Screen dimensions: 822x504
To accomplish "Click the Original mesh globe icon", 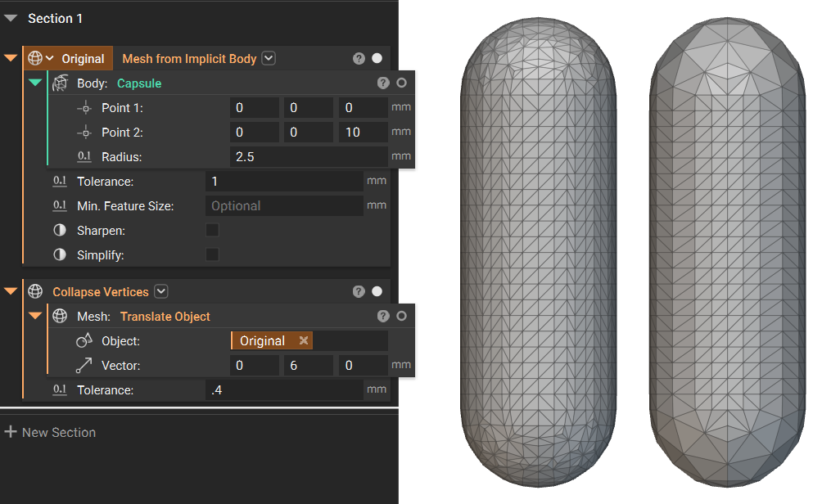I will pos(35,58).
